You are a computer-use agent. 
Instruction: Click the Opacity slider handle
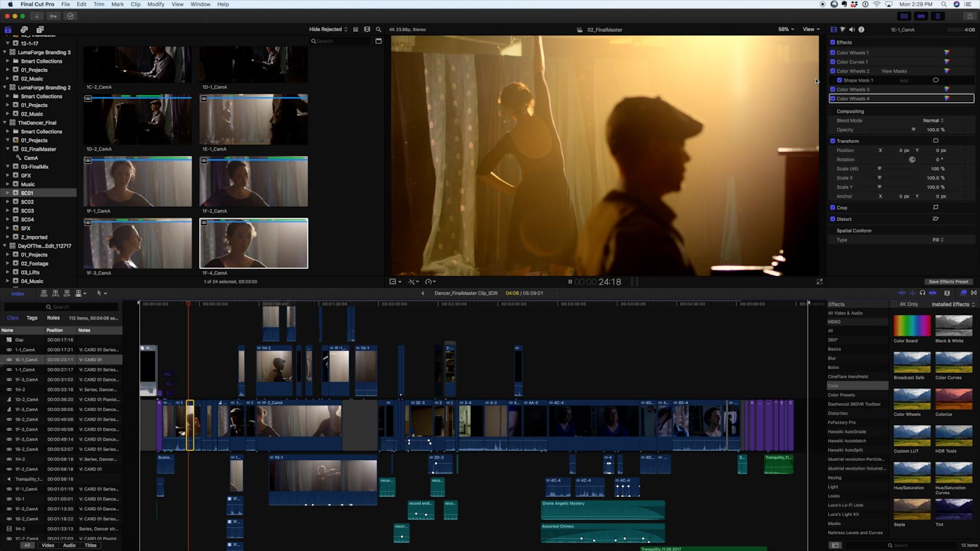pos(914,129)
